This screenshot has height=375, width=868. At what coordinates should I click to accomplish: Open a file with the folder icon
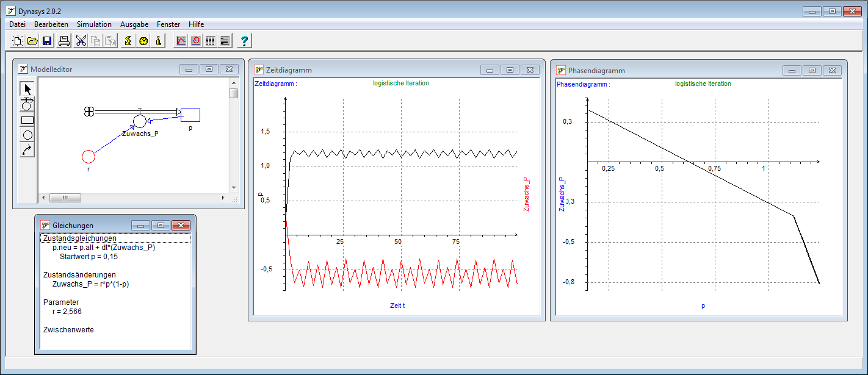coord(32,41)
